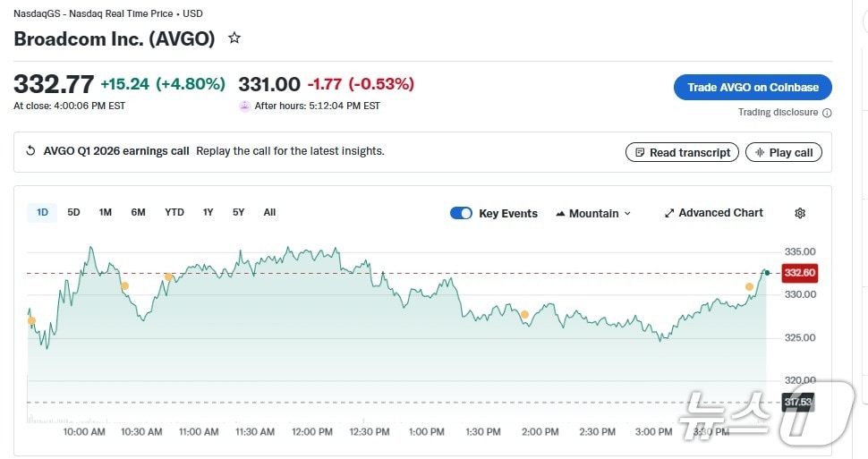The width and height of the screenshot is (868, 459).
Task: Open the Advanced Chart view
Action: [713, 213]
